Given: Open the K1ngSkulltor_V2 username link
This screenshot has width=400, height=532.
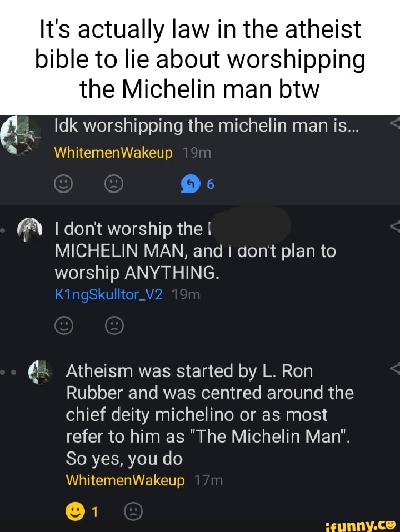Looking at the screenshot, I should tap(108, 295).
